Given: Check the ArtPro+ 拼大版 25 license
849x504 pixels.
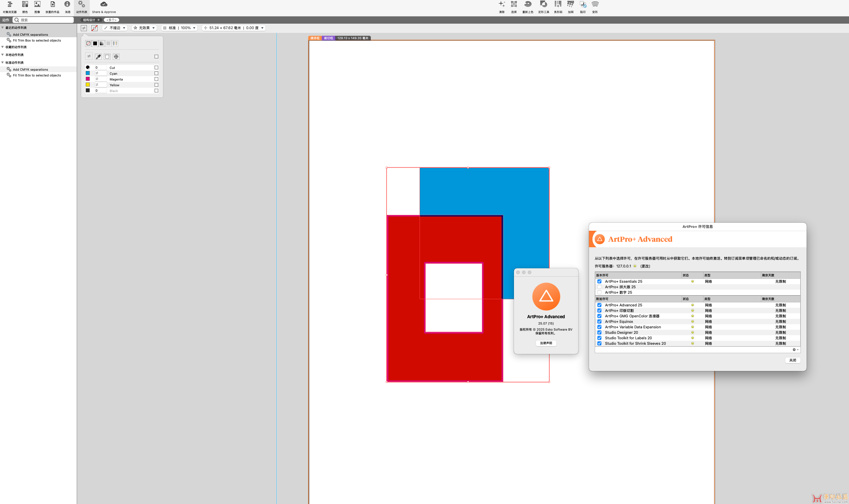Looking at the screenshot, I should pyautogui.click(x=599, y=287).
